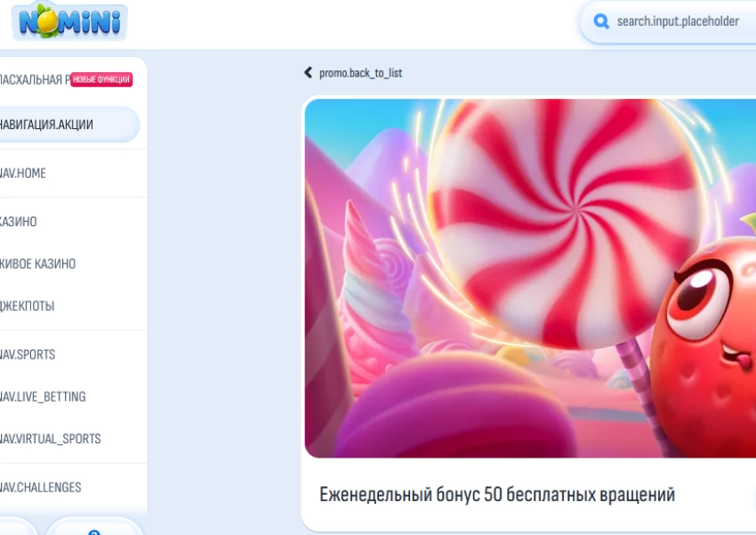Open NAV.CHALLENGES in the sidebar

pos(41,487)
